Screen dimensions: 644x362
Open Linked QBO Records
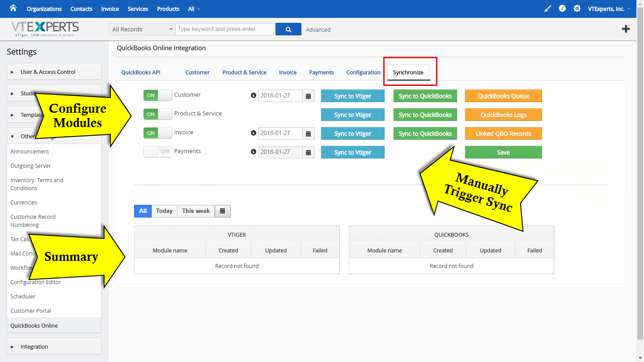tap(504, 133)
